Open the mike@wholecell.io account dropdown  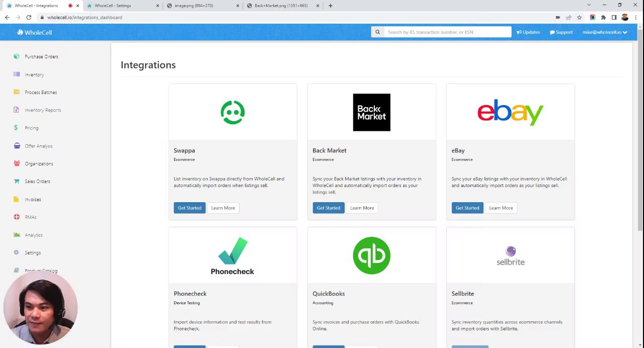coord(605,32)
